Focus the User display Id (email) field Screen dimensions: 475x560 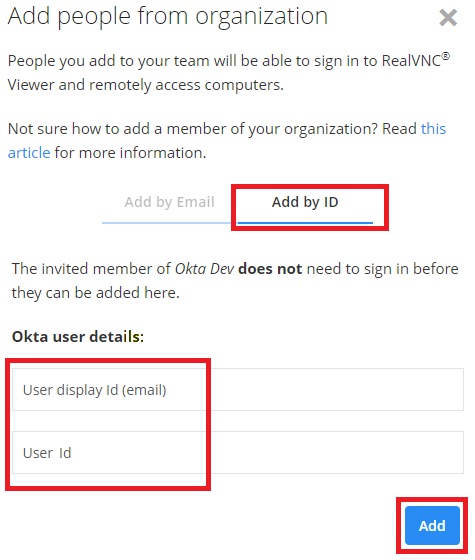[x=238, y=390]
